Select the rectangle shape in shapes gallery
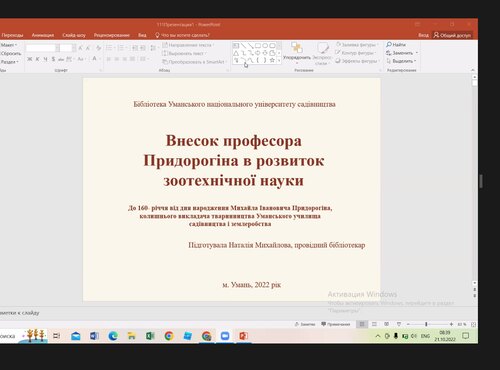The height and width of the screenshot is (370, 500). point(258,46)
